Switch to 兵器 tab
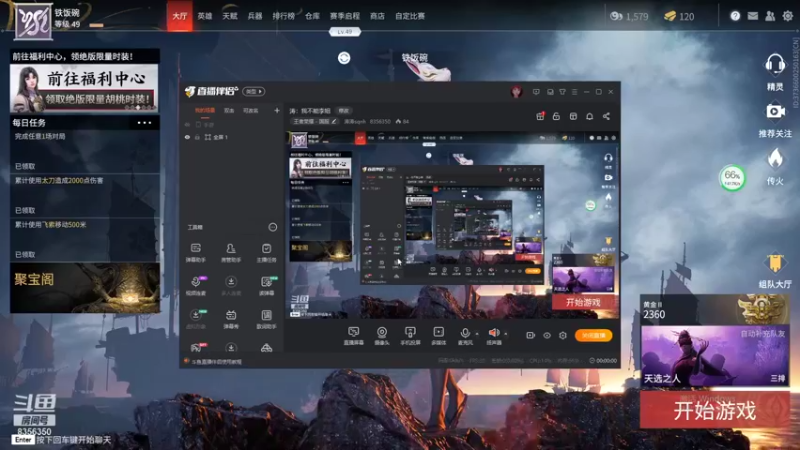 coord(255,16)
